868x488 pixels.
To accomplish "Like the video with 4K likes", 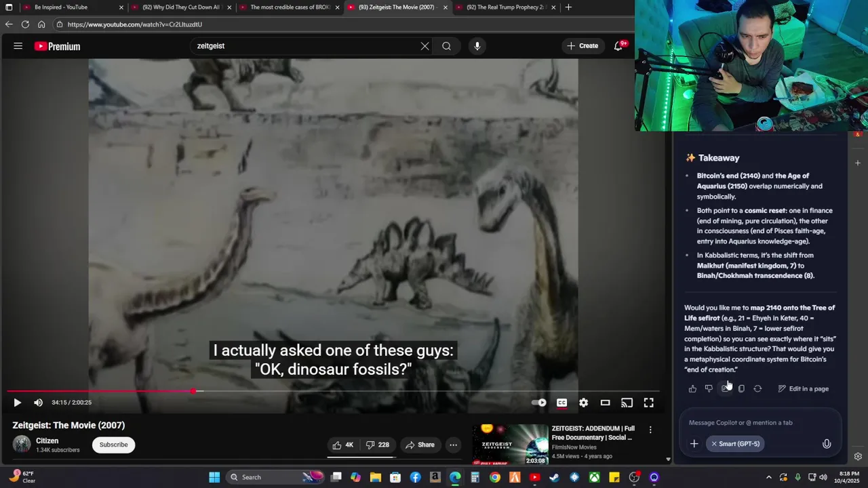I will point(344,445).
